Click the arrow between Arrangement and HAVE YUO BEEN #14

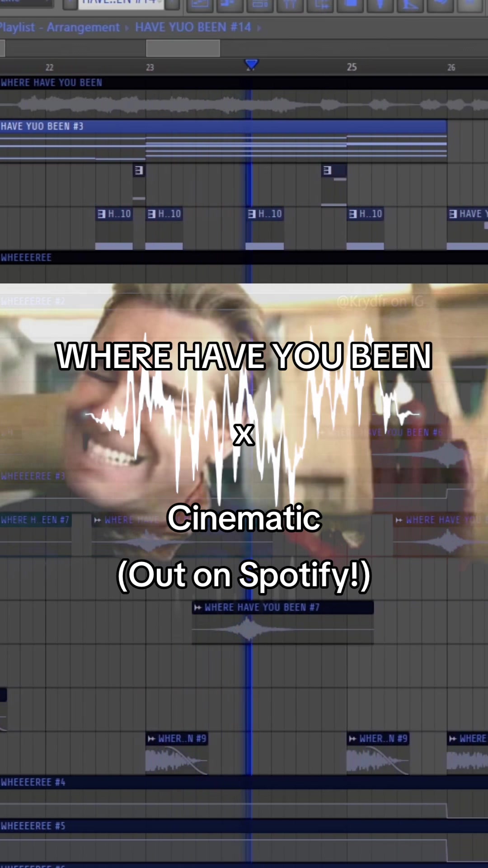click(127, 28)
